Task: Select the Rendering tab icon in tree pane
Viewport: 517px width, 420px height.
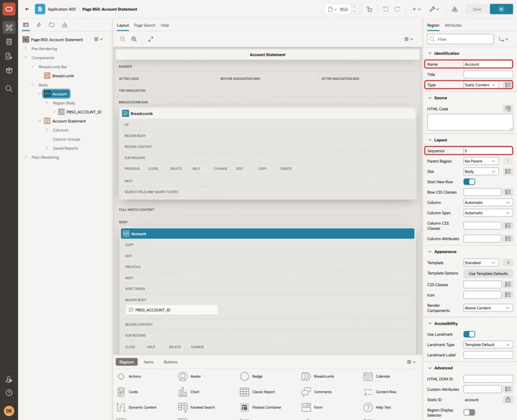Action: click(x=26, y=25)
